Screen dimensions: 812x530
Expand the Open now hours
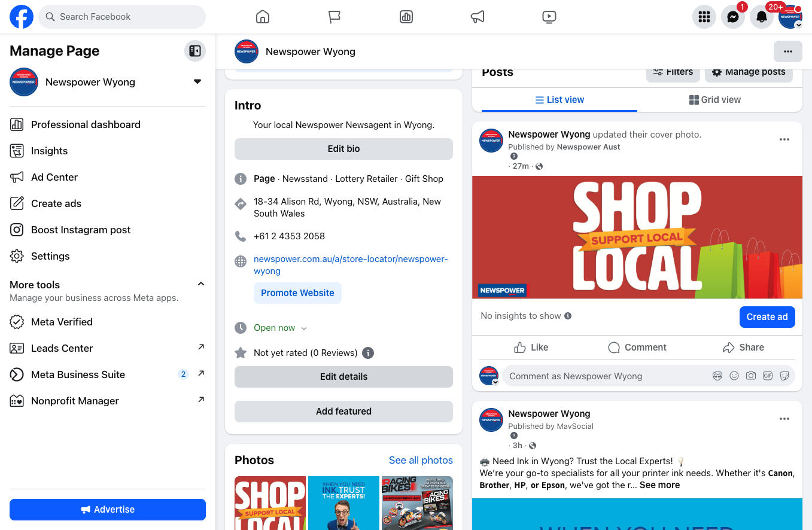[304, 328]
